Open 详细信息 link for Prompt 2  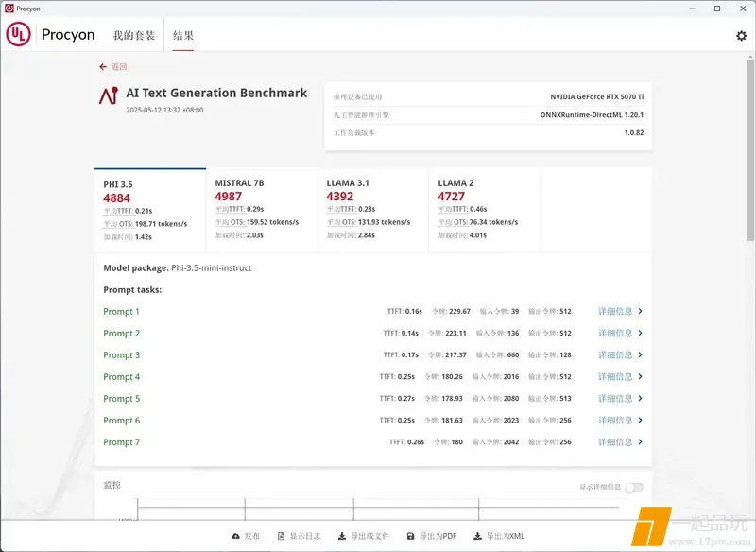(x=615, y=333)
